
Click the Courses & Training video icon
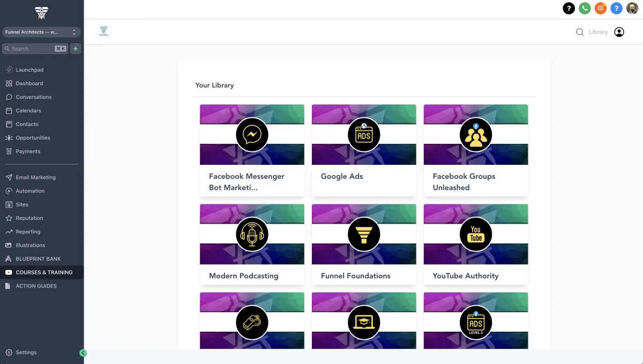[9, 272]
